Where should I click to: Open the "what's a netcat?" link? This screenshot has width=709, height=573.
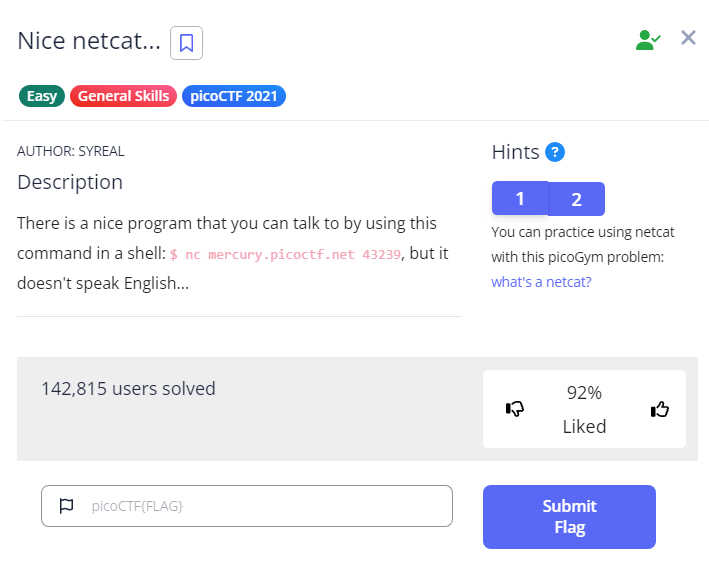click(541, 282)
